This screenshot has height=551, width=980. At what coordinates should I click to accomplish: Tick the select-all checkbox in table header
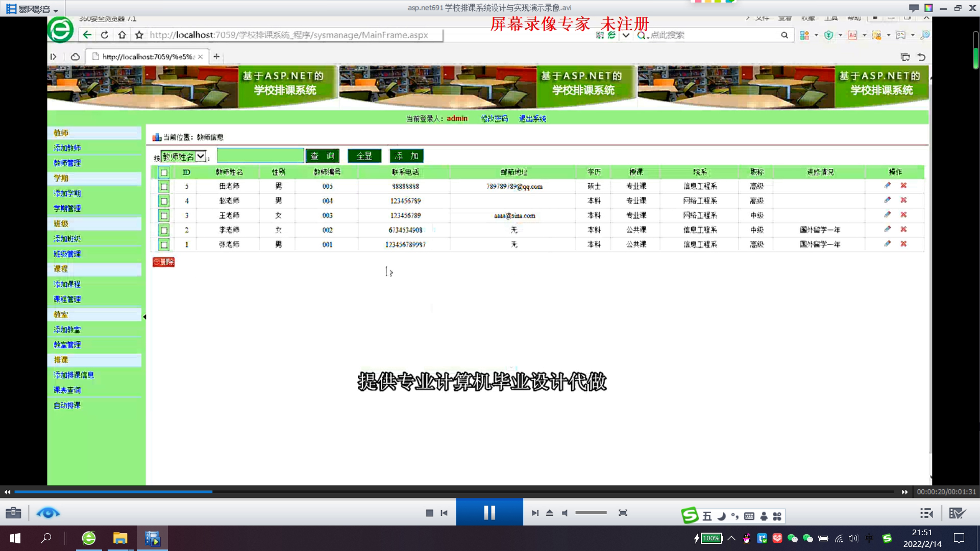click(164, 172)
